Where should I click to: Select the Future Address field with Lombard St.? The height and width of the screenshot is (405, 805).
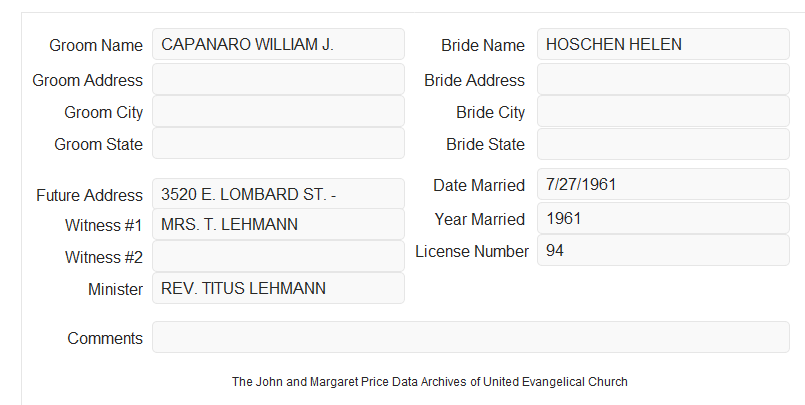[278, 194]
